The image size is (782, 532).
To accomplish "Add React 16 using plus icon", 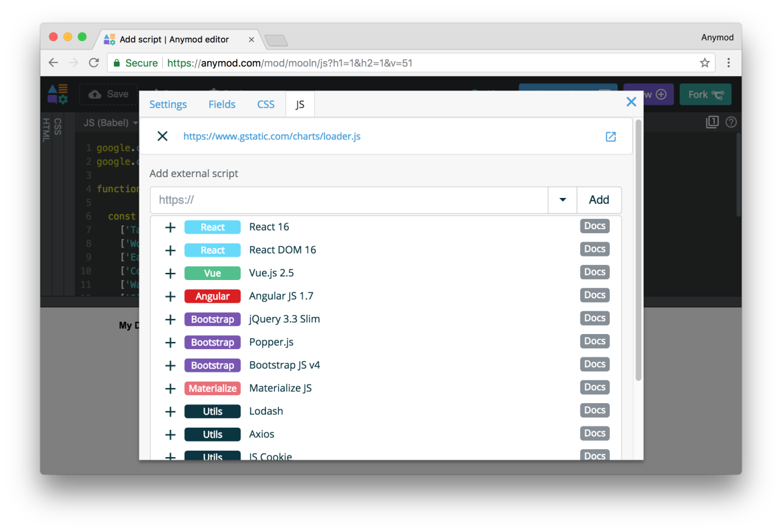I will click(170, 227).
